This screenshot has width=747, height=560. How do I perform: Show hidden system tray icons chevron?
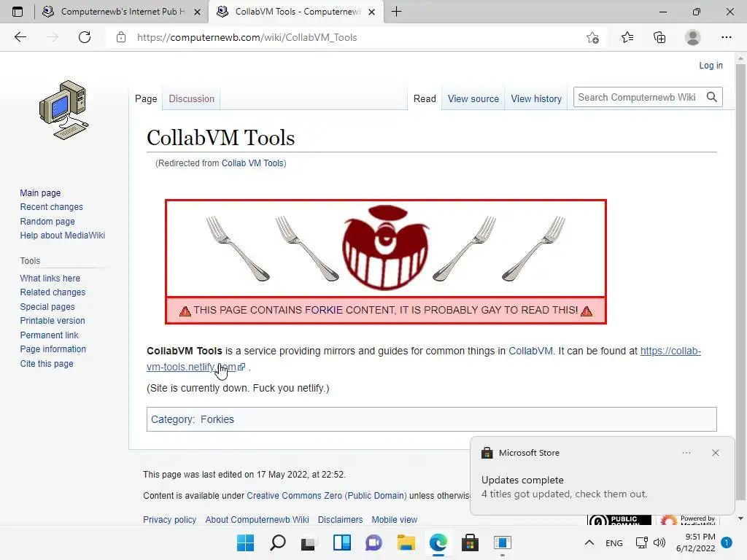(589, 542)
